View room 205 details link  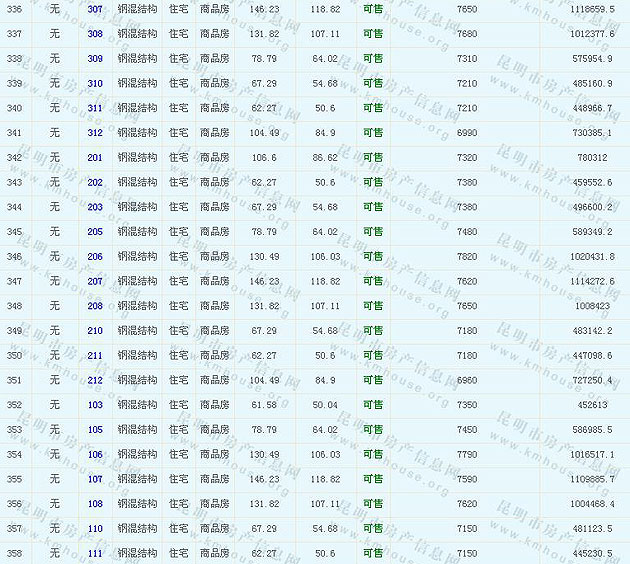(x=95, y=232)
